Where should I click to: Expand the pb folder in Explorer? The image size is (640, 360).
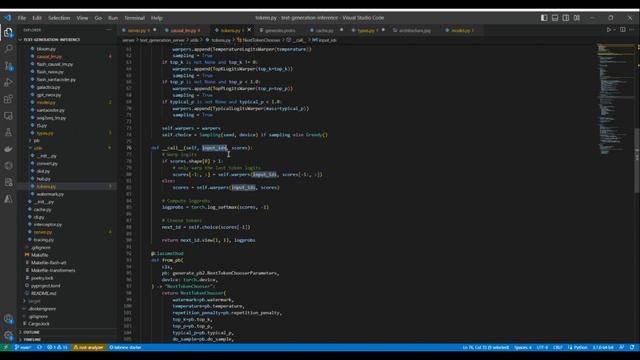[36, 140]
